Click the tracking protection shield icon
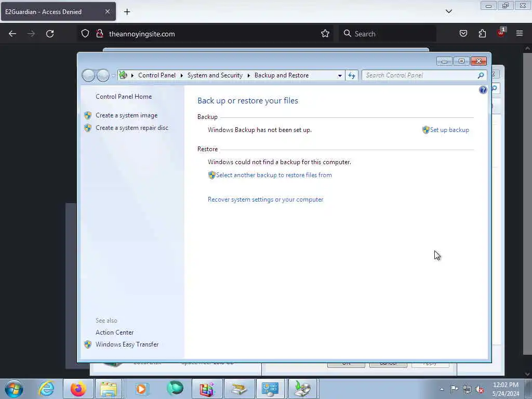 tap(85, 34)
